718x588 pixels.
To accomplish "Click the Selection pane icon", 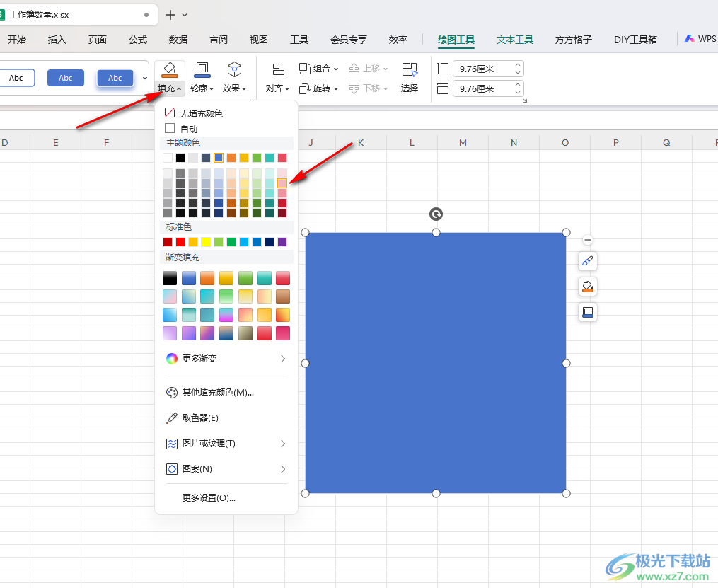I will coord(410,69).
